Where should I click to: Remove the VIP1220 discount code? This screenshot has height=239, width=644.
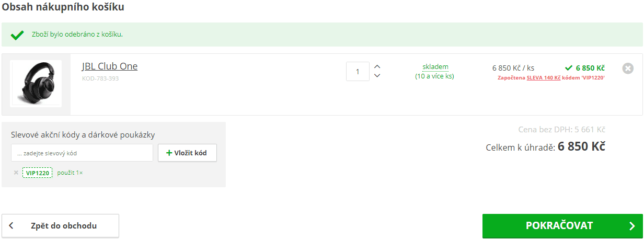(16, 173)
